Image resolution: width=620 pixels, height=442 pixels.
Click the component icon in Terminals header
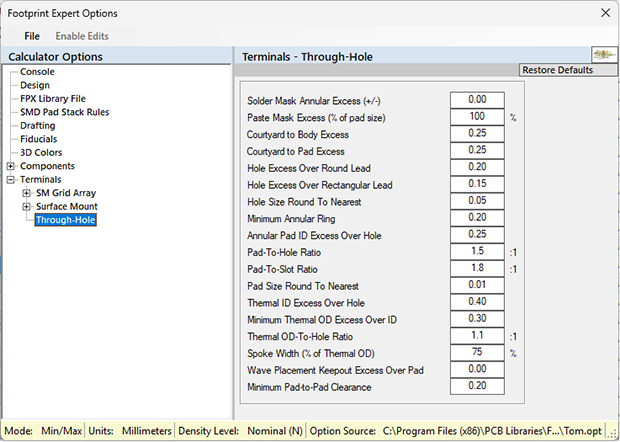603,56
